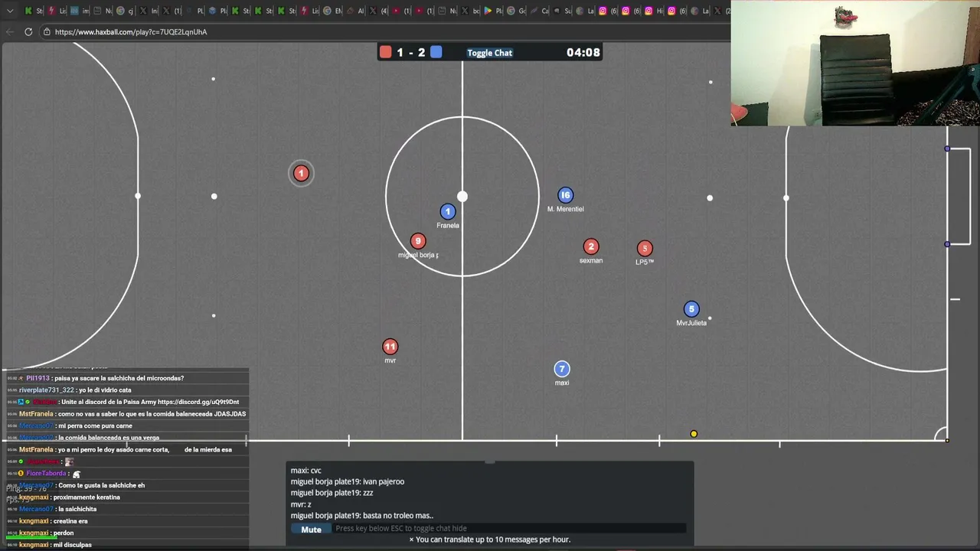Viewport: 980px width, 551px height.
Task: Focus the game chat message input
Action: 509,528
